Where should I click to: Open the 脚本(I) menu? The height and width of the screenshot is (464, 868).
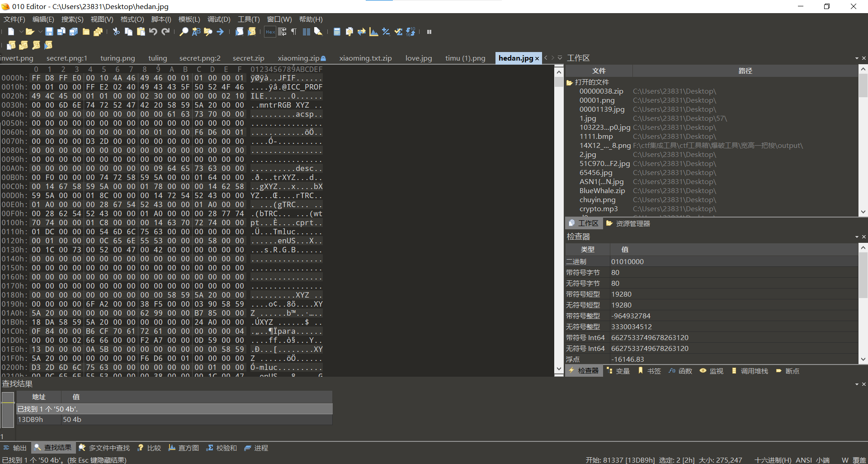(x=161, y=19)
